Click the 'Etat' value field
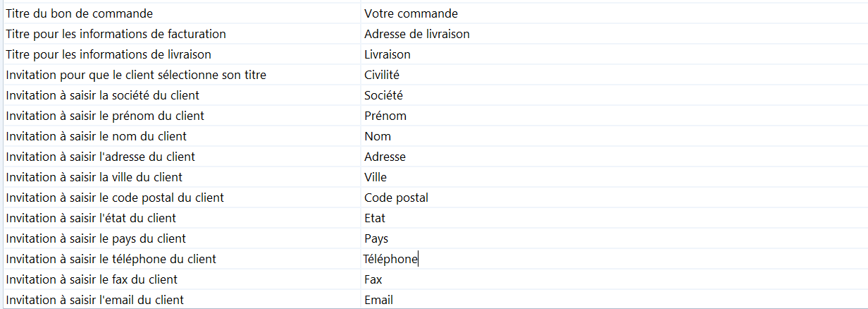 click(x=375, y=218)
